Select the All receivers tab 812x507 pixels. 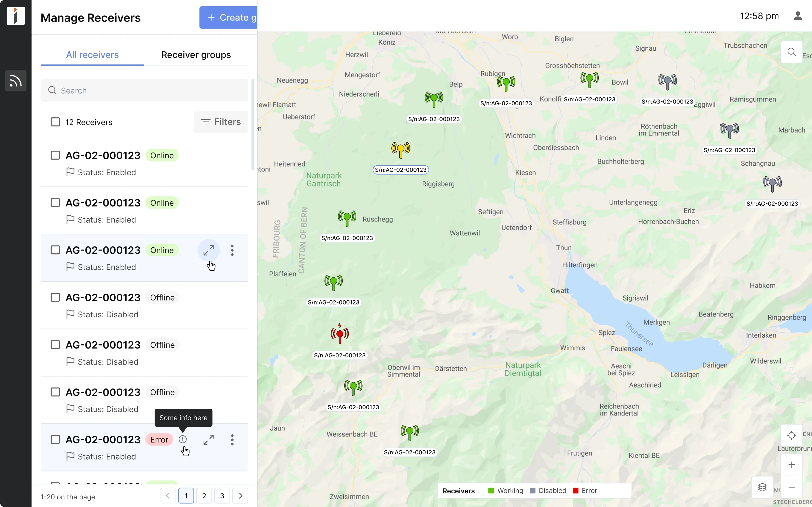click(x=92, y=55)
